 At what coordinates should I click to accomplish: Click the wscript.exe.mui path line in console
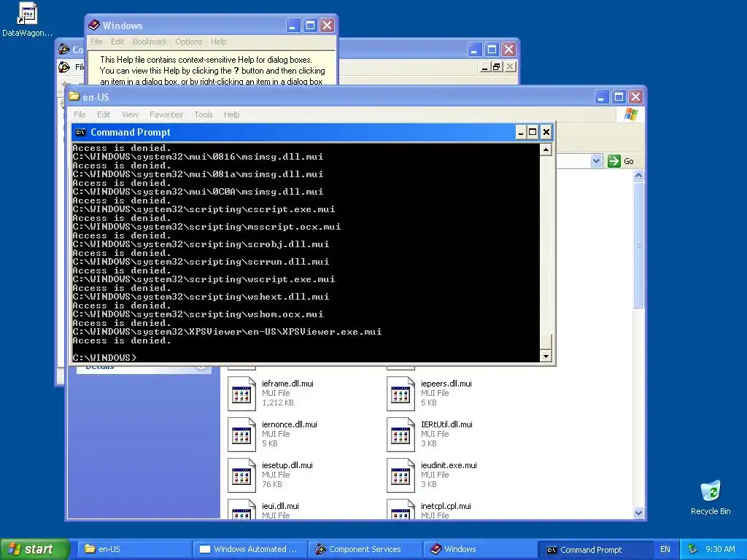coord(204,279)
